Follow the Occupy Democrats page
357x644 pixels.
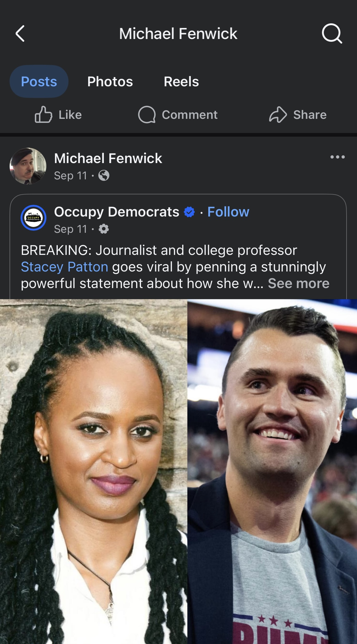(228, 212)
